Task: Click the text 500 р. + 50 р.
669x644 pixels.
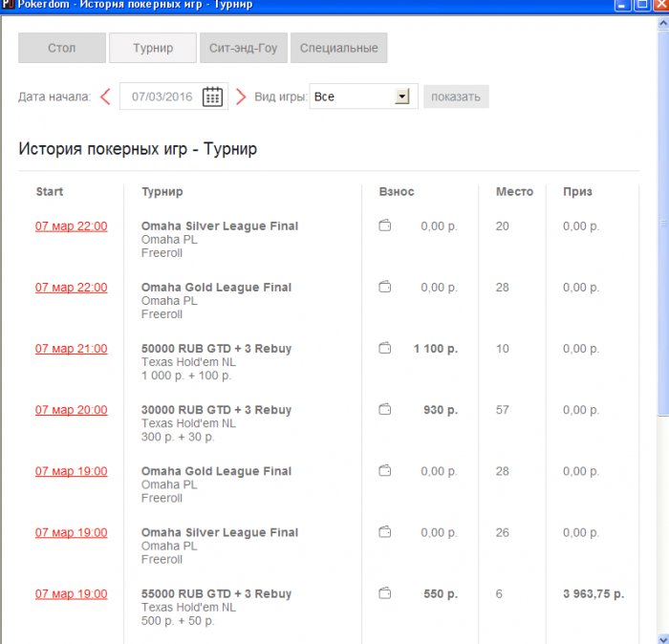Action: [x=178, y=621]
